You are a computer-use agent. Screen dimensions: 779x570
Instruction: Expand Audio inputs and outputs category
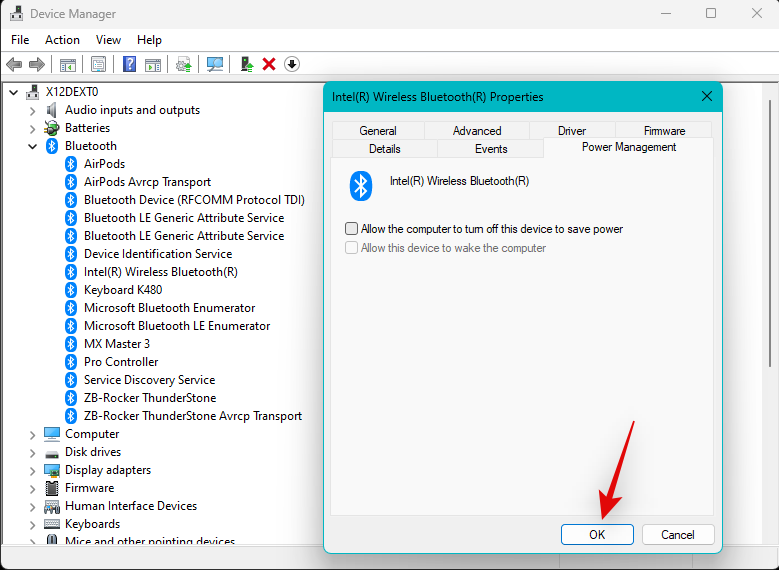(32, 110)
